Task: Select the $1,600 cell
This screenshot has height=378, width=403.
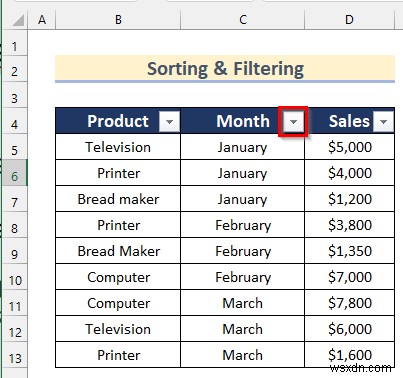Action: tap(350, 355)
